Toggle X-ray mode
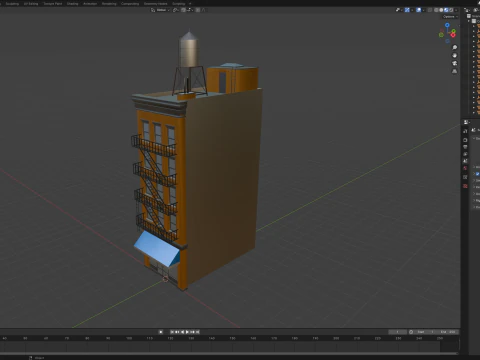The height and width of the screenshot is (360, 480). 430,10
